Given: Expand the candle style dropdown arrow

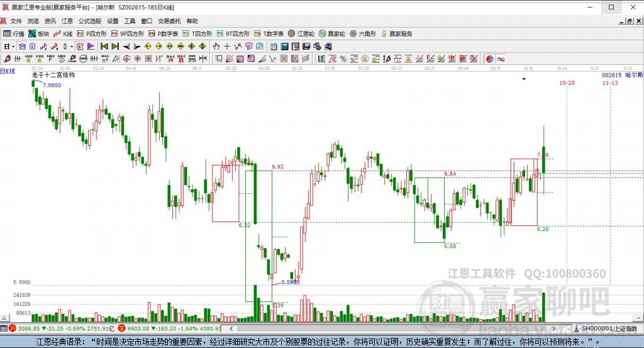Looking at the screenshot, I should coord(72,47).
